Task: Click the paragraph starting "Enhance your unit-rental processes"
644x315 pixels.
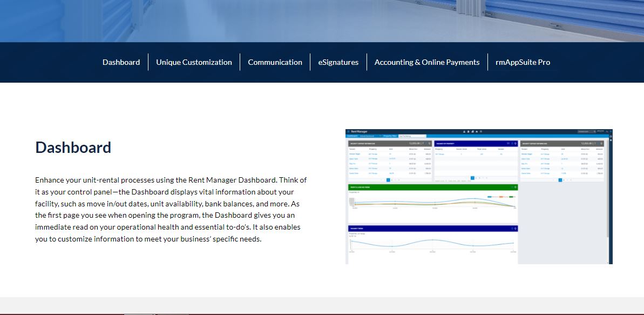Action: point(171,209)
